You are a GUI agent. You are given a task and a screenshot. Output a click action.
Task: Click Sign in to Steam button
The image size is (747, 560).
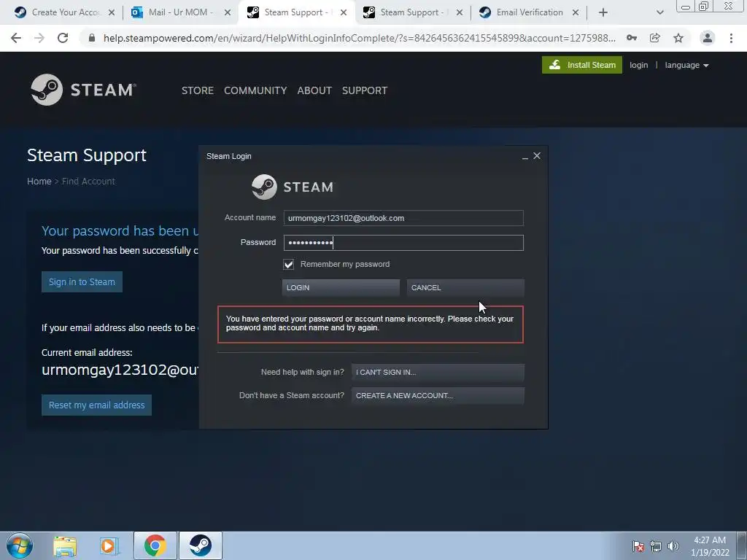click(82, 282)
